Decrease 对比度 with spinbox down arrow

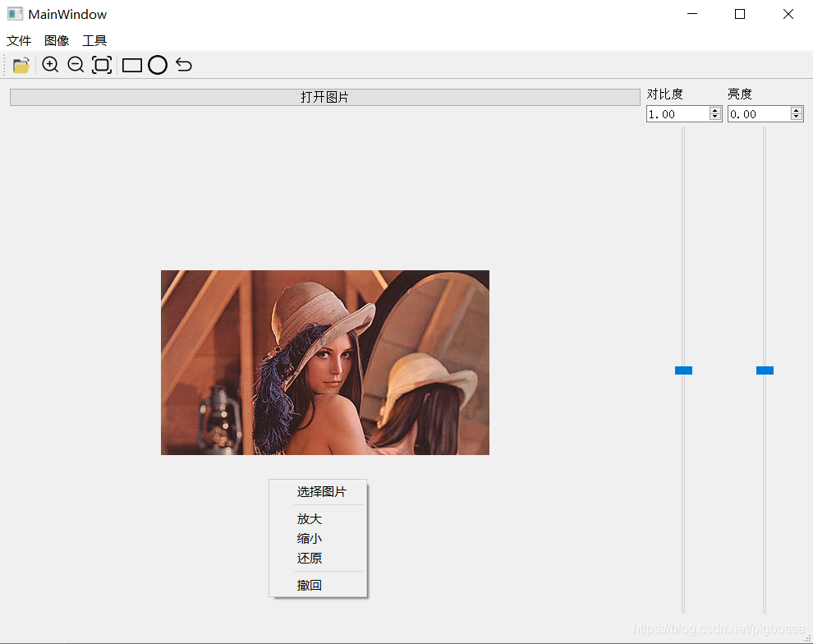pyautogui.click(x=715, y=117)
